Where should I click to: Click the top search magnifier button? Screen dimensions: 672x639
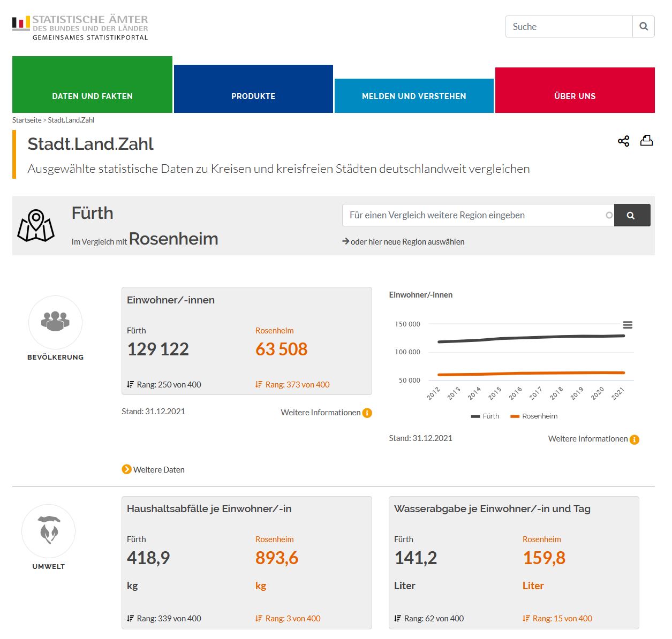(x=644, y=26)
